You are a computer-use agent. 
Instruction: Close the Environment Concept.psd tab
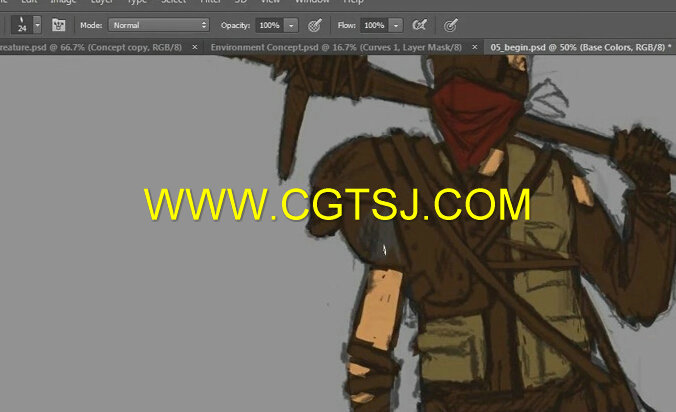(475, 47)
